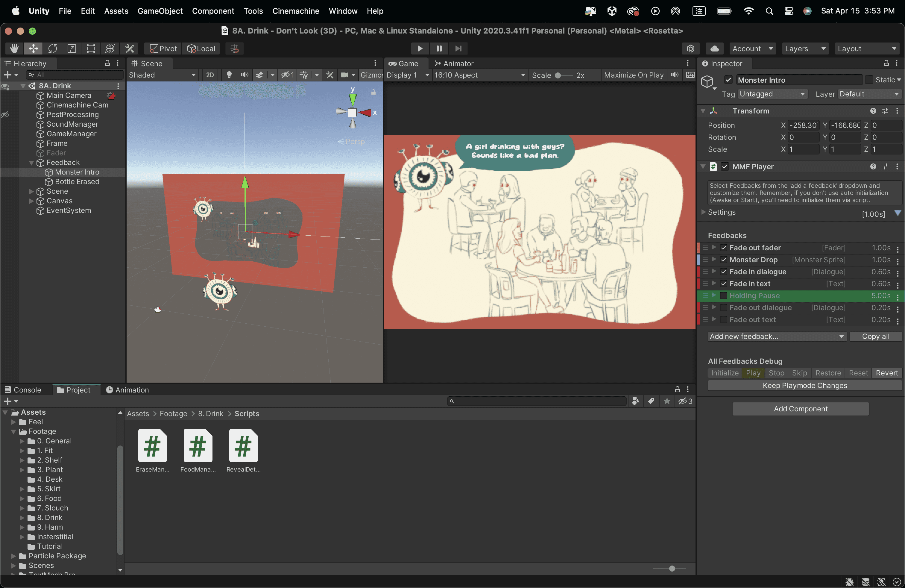Toggle the Static checkbox
This screenshot has width=905, height=588.
869,80
